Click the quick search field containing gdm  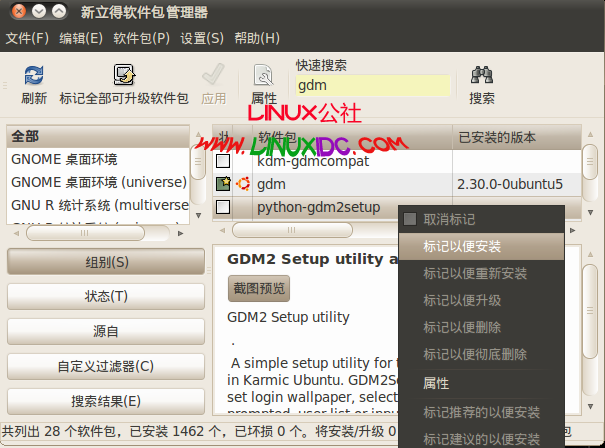click(x=373, y=85)
